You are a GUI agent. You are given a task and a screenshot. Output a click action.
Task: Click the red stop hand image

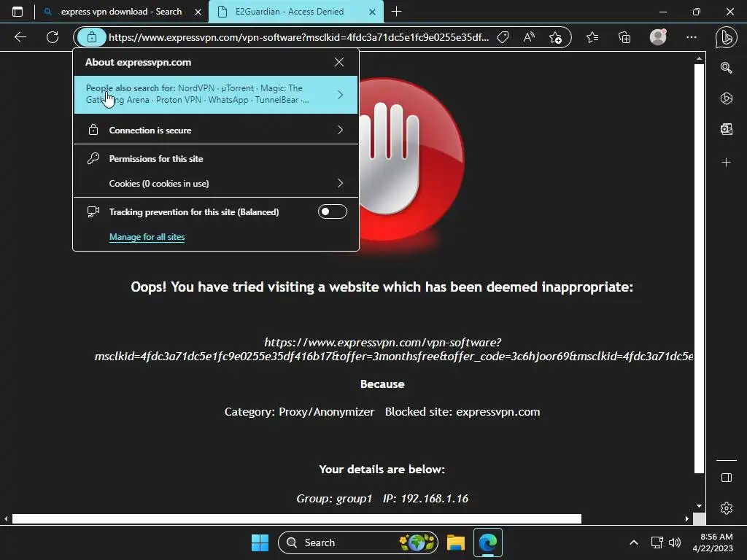click(x=412, y=160)
